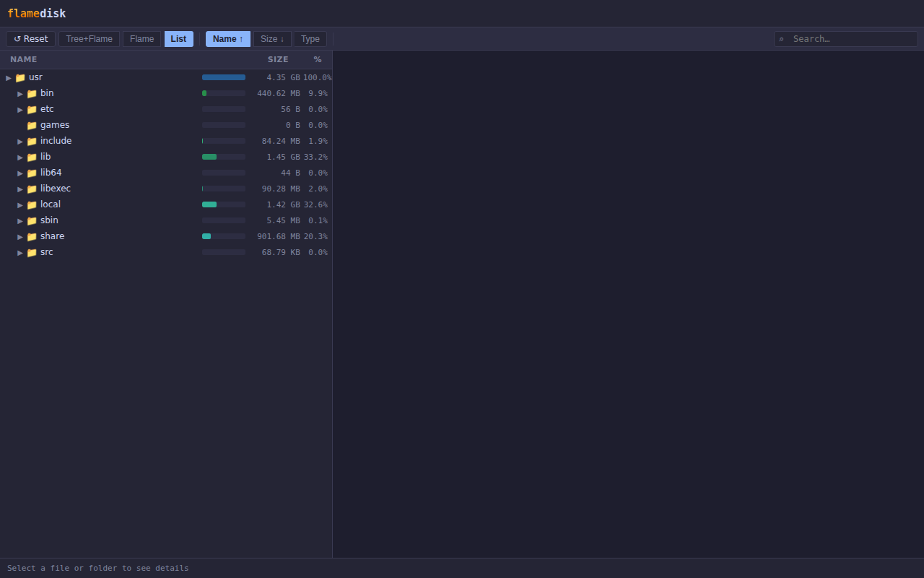Click the usr folder icon

pyautogui.click(x=20, y=78)
